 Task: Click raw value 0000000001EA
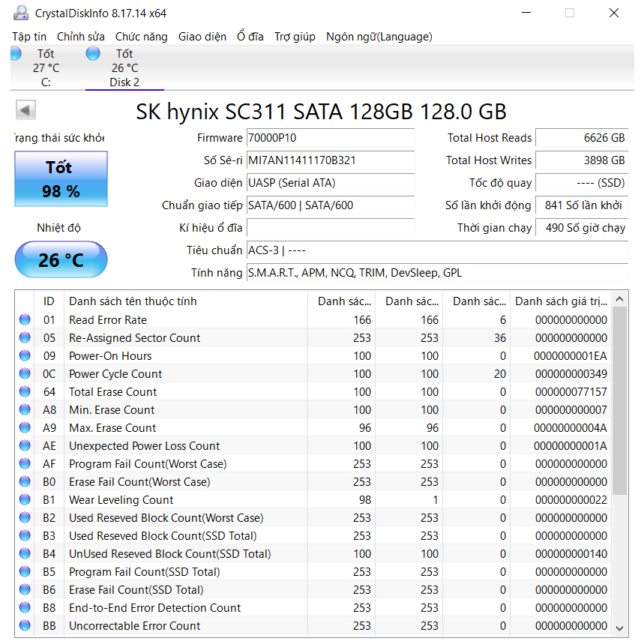570,356
